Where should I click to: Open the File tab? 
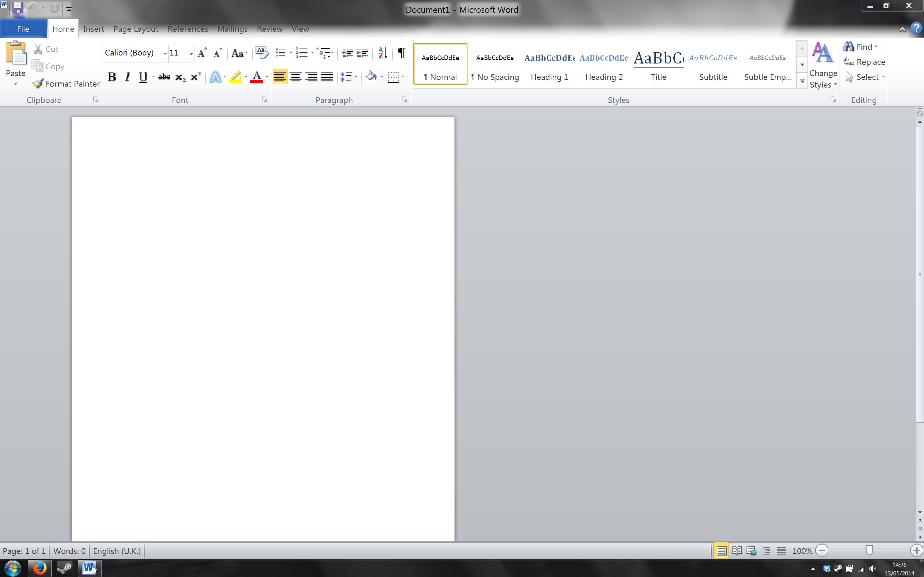click(23, 29)
